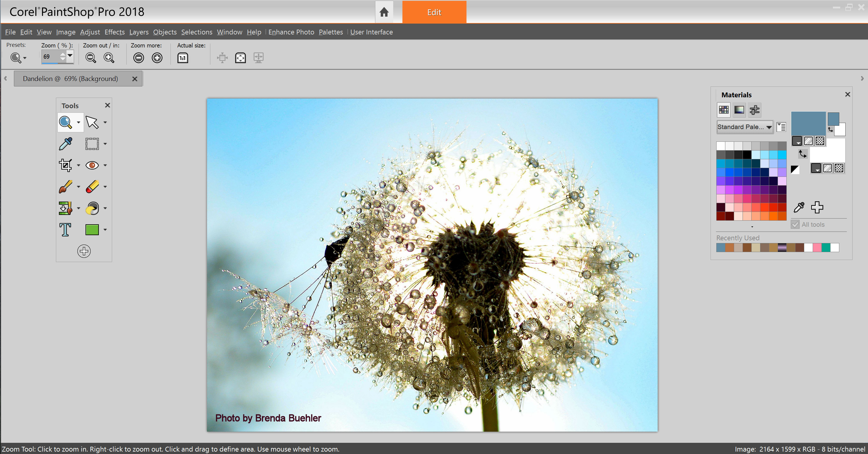Image resolution: width=868 pixels, height=454 pixels.
Task: Open the Enhance Photo option
Action: pyautogui.click(x=291, y=32)
